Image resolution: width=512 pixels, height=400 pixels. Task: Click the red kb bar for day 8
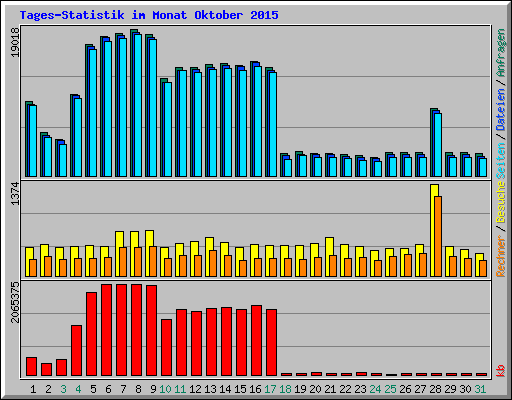tap(136, 330)
